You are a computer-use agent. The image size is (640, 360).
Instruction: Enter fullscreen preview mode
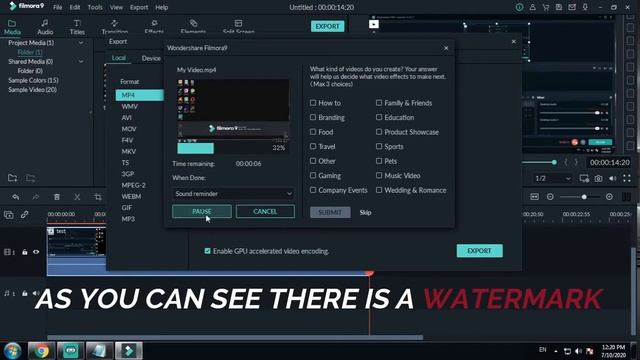point(627,178)
